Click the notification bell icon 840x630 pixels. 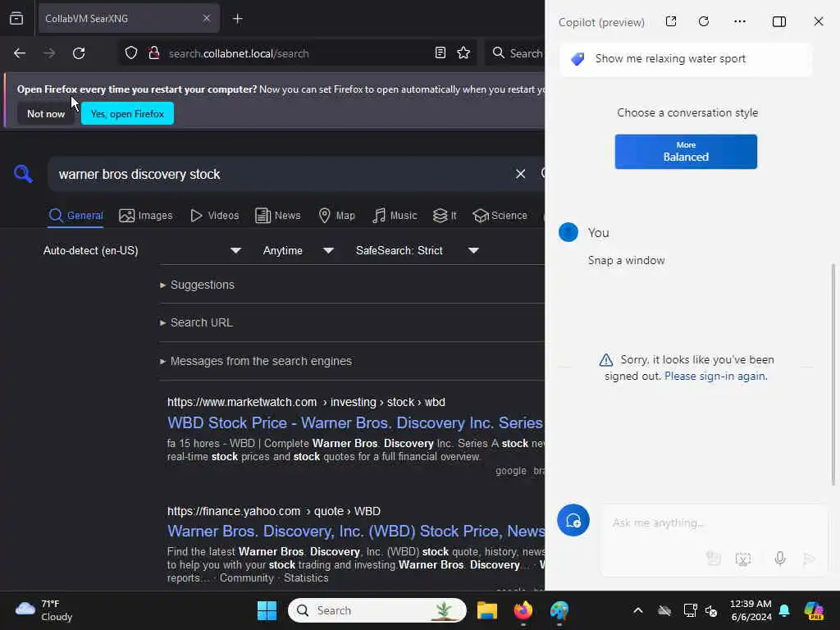point(784,610)
